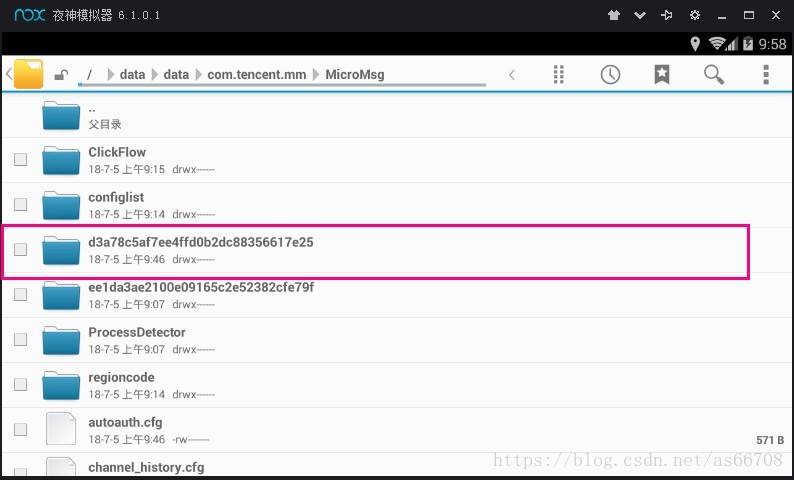Screen dimensions: 794x480
Task: Click the nox logo in title bar
Action: (x=30, y=15)
